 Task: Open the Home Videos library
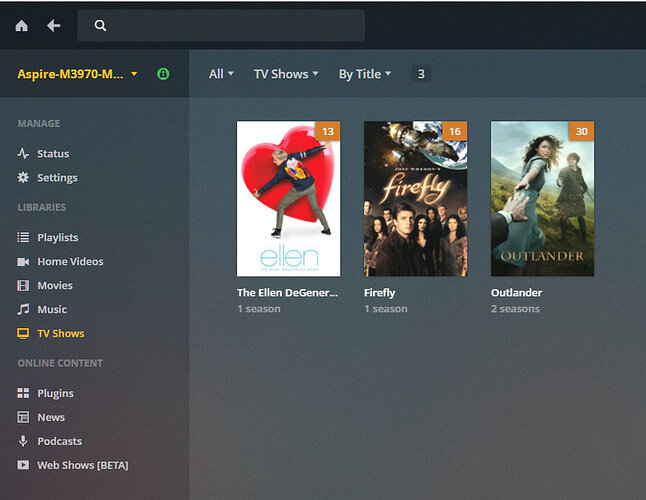click(70, 262)
